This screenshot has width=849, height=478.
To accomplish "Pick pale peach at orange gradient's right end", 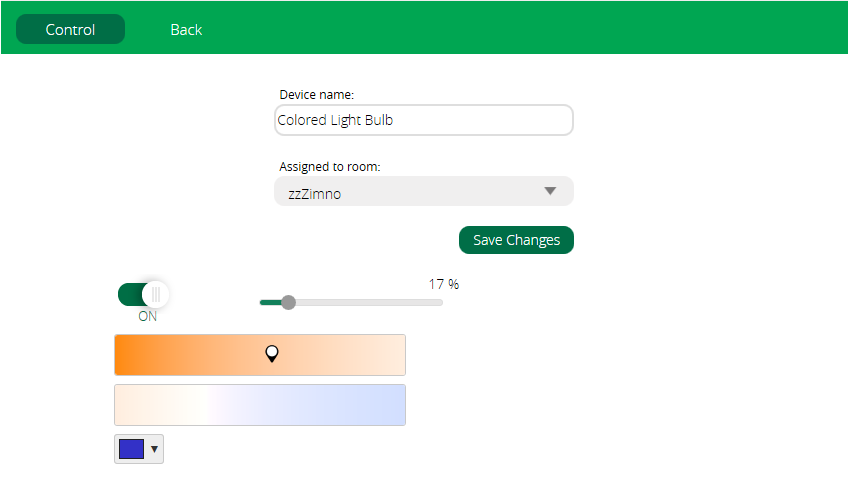I will tap(398, 355).
